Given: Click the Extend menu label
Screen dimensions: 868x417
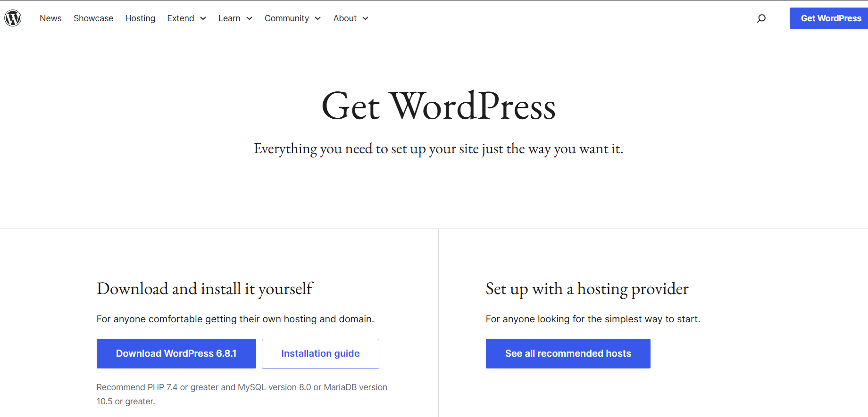Looking at the screenshot, I should [x=181, y=18].
